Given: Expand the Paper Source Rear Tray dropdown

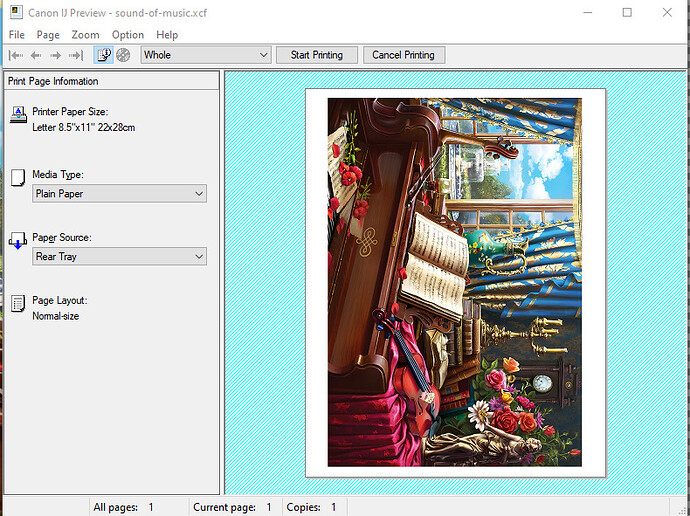Looking at the screenshot, I should pos(119,257).
